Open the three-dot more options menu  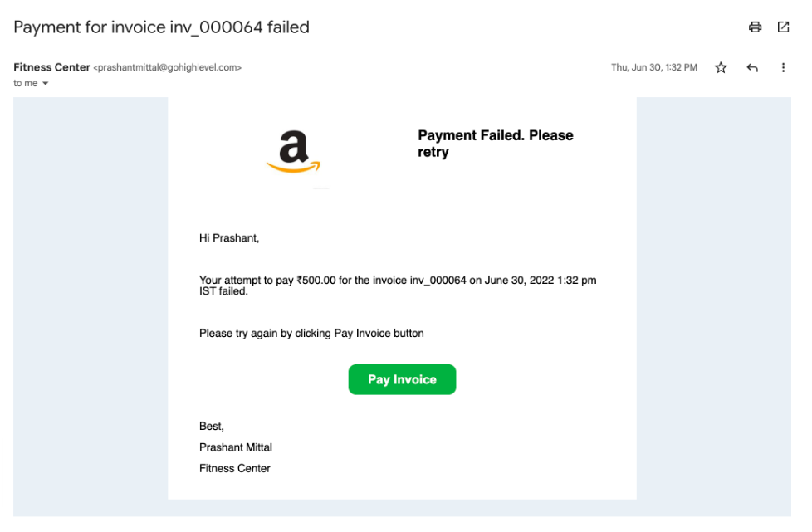[x=783, y=68]
